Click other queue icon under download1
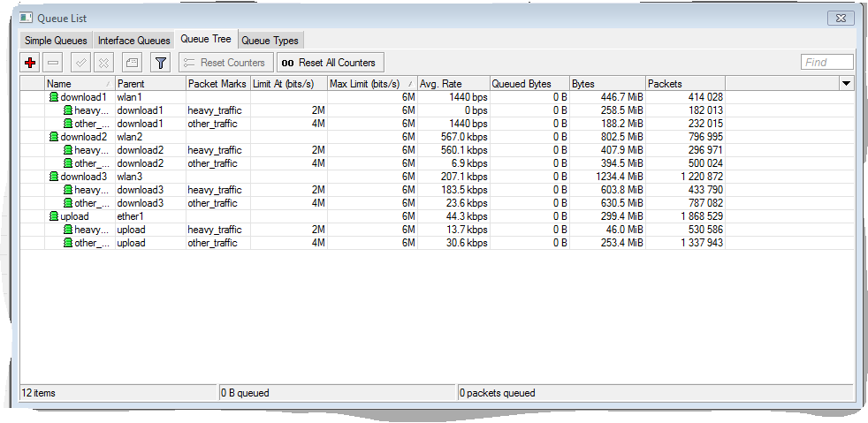Viewport: 868px width, 423px height. (67, 124)
